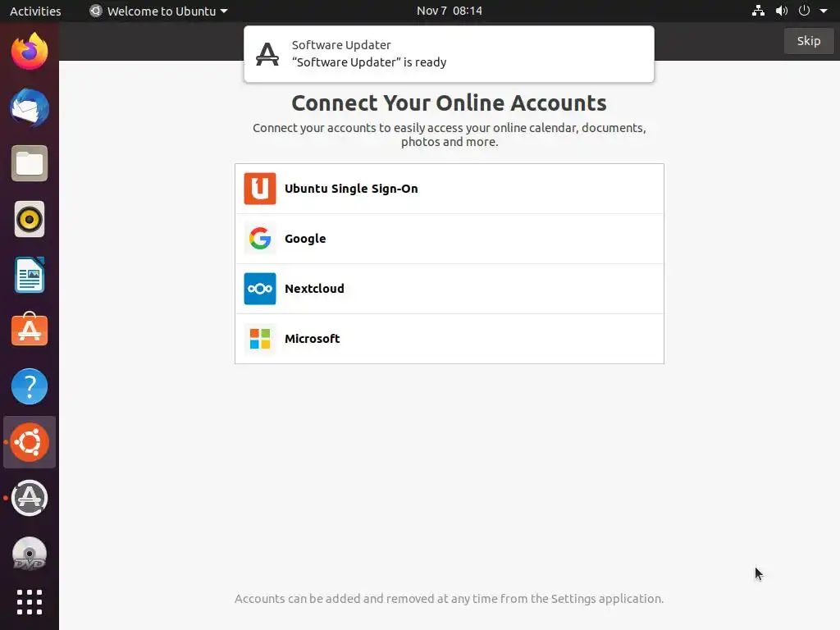The image size is (840, 630).
Task: Open Activities overview
Action: pos(35,11)
